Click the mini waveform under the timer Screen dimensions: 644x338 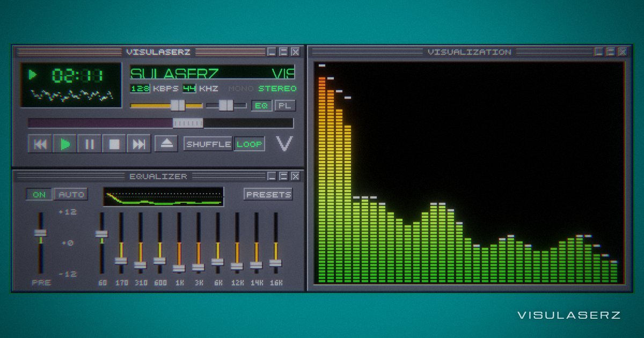tap(71, 96)
